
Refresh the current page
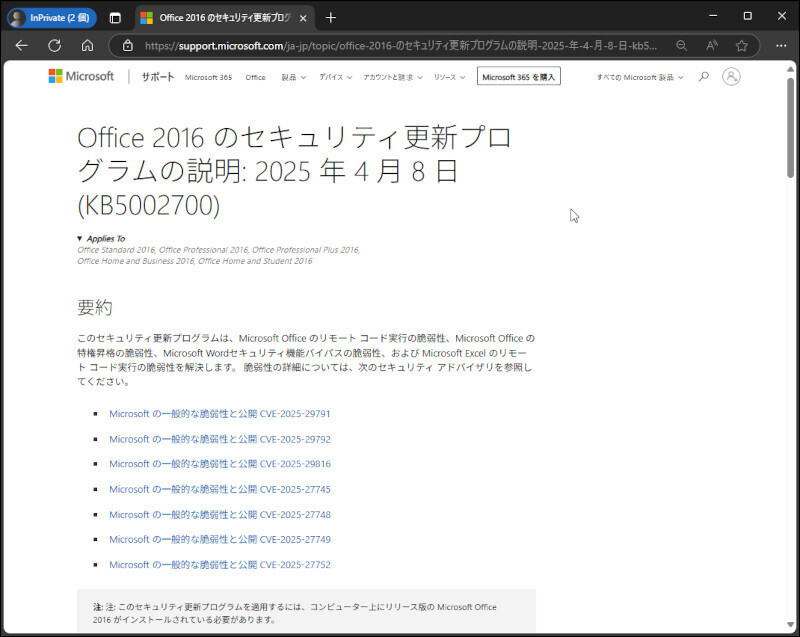click(55, 46)
